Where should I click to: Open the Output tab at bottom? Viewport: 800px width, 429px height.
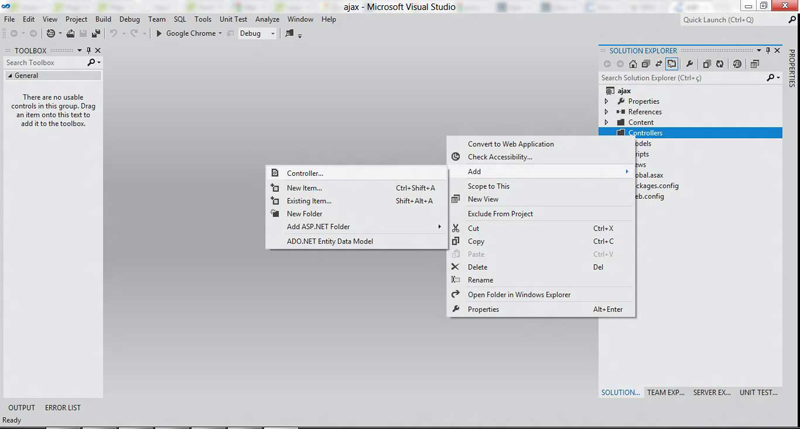point(21,408)
